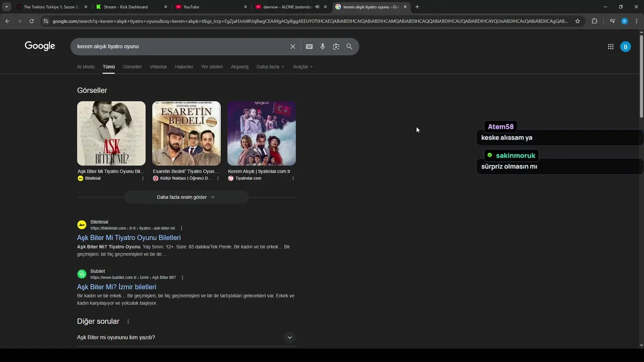
Task: Open options for Kültür Noktası image
Action: [218, 178]
